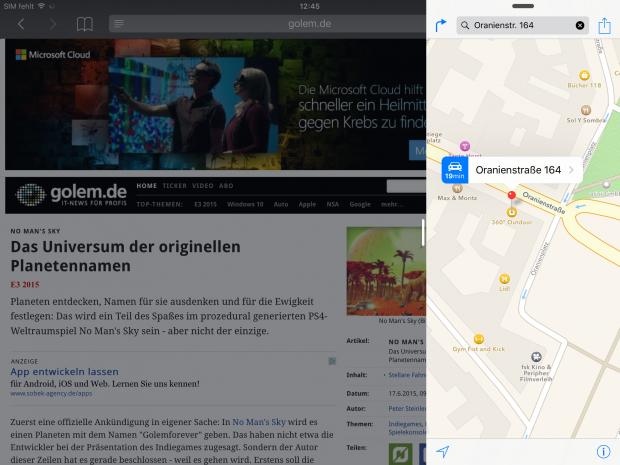Viewport: 620px width, 465px height.
Task: Tap the Safari page scroll indicator
Action: [x=423, y=232]
